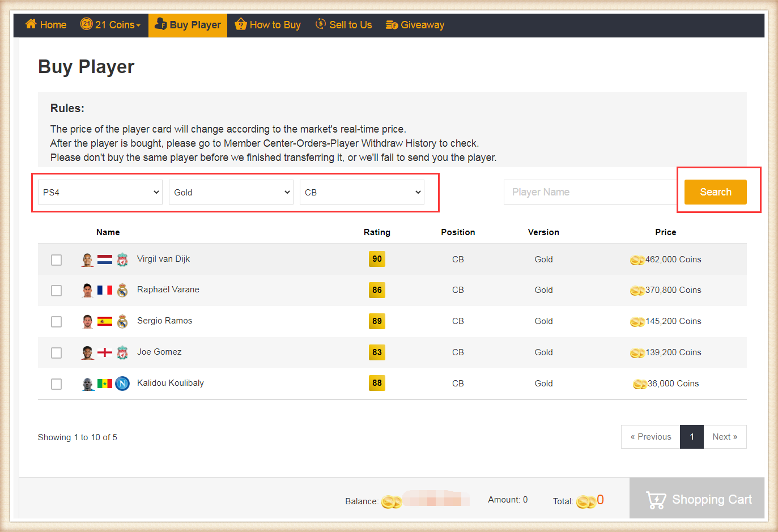
Task: Click Liverpool crest in Virgil van Dijk row
Action: [x=122, y=259]
